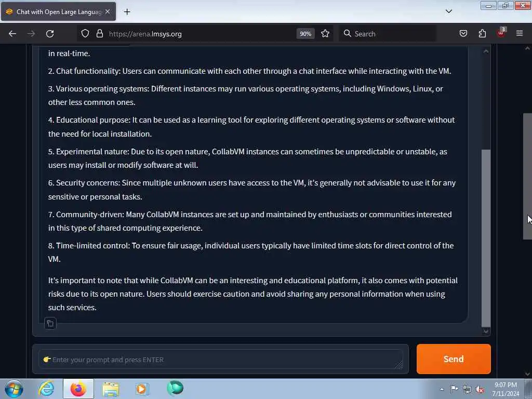Open the List all tabs chevron
The height and width of the screenshot is (399, 532).
pos(448,12)
